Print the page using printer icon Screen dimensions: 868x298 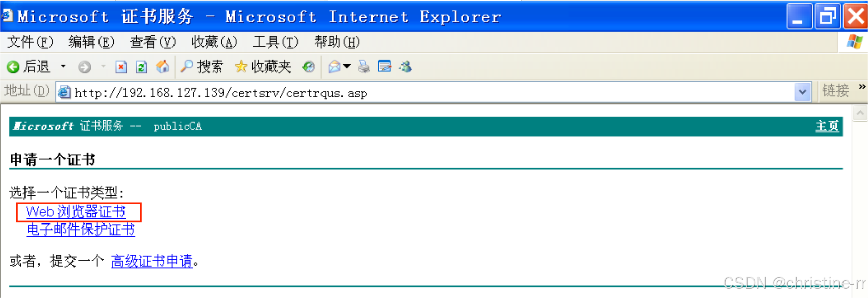click(x=364, y=67)
